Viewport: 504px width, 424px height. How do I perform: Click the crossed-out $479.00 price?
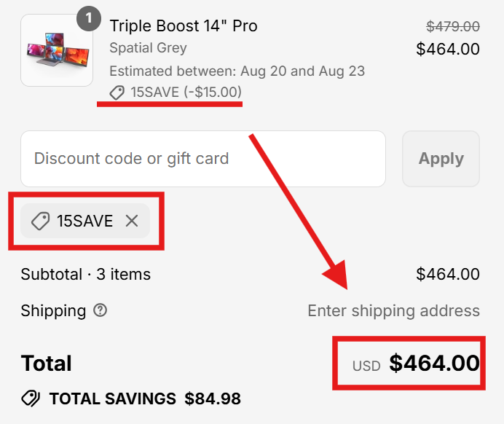tap(452, 26)
